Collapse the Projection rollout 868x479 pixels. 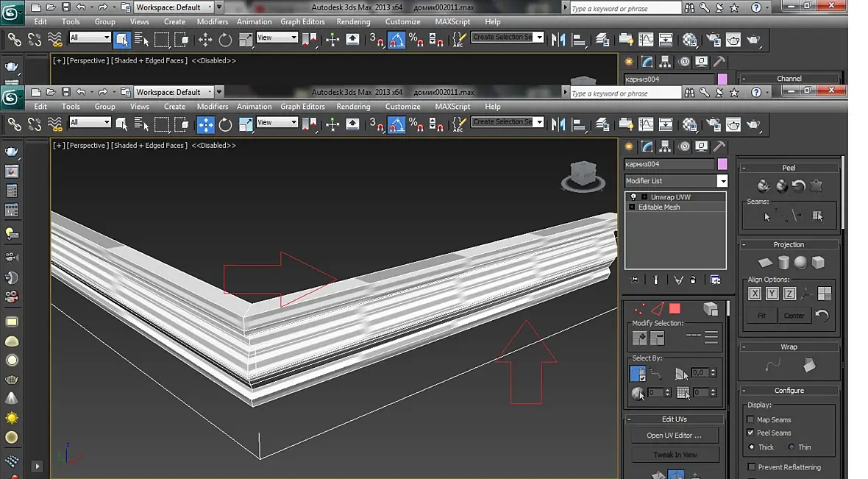coord(789,244)
